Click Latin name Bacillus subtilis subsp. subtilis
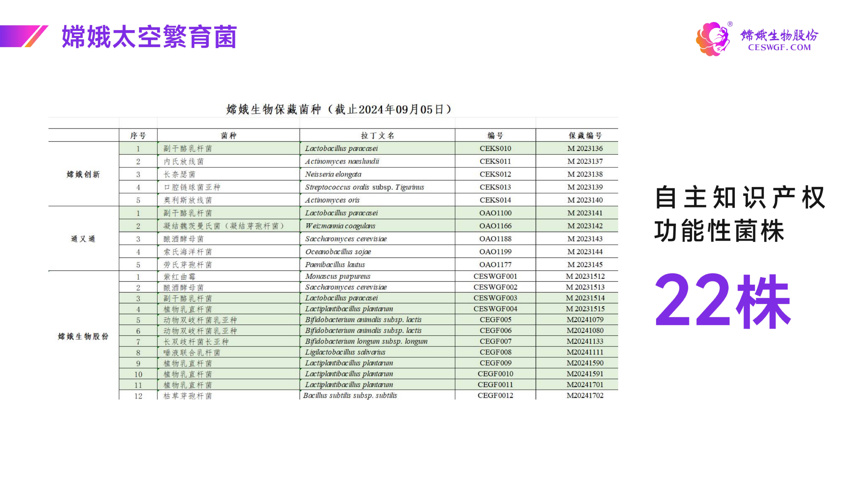The image size is (868, 488). [x=350, y=395]
